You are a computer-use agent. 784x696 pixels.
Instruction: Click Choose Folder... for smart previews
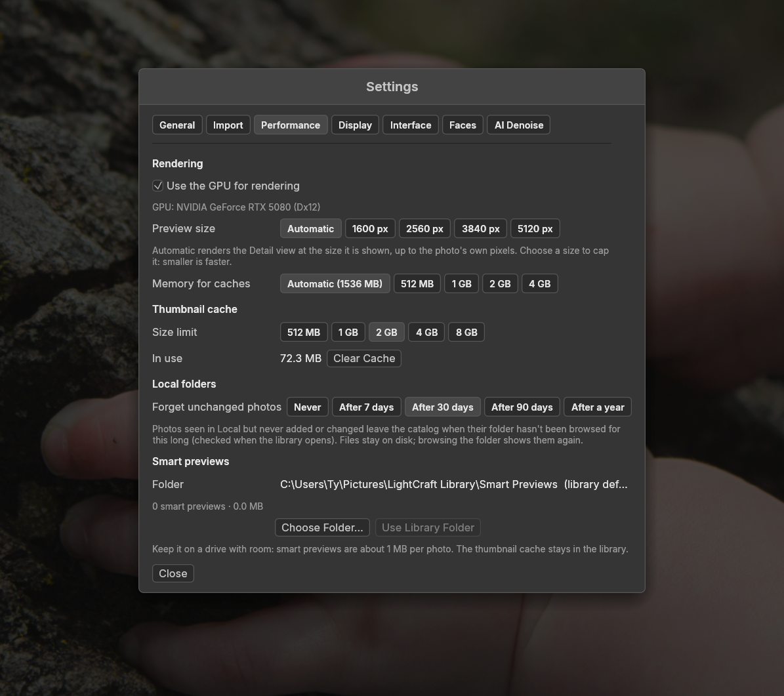pyautogui.click(x=323, y=527)
